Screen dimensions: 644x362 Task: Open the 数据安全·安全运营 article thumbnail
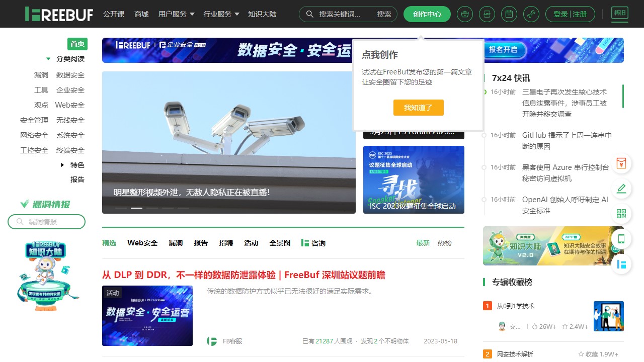pos(147,316)
